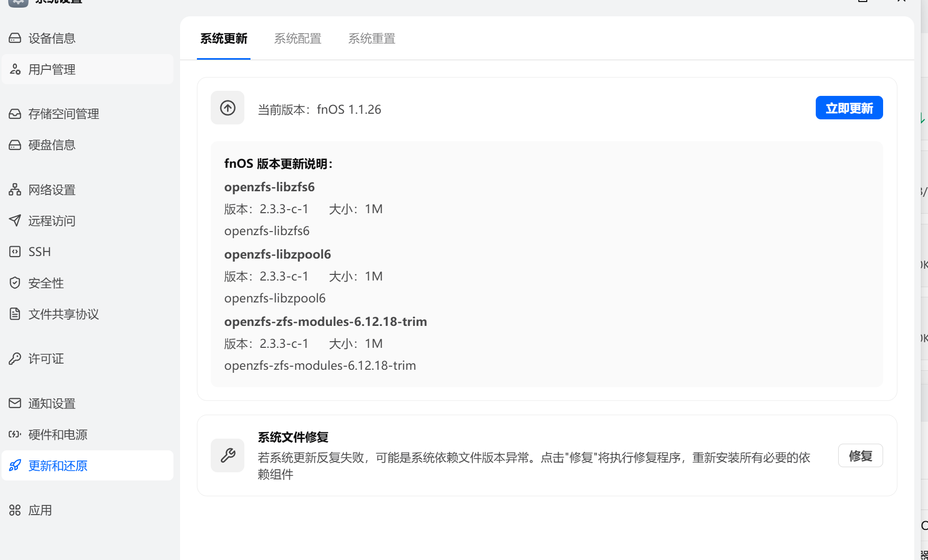The height and width of the screenshot is (560, 928).
Task: Click the Security (安全性) shield icon
Action: 15,283
